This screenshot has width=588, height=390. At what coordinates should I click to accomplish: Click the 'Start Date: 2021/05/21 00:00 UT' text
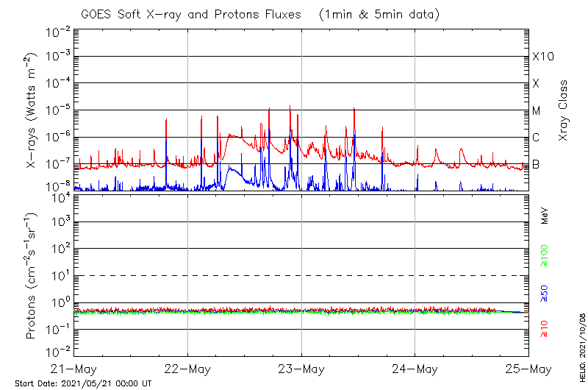pos(83,383)
